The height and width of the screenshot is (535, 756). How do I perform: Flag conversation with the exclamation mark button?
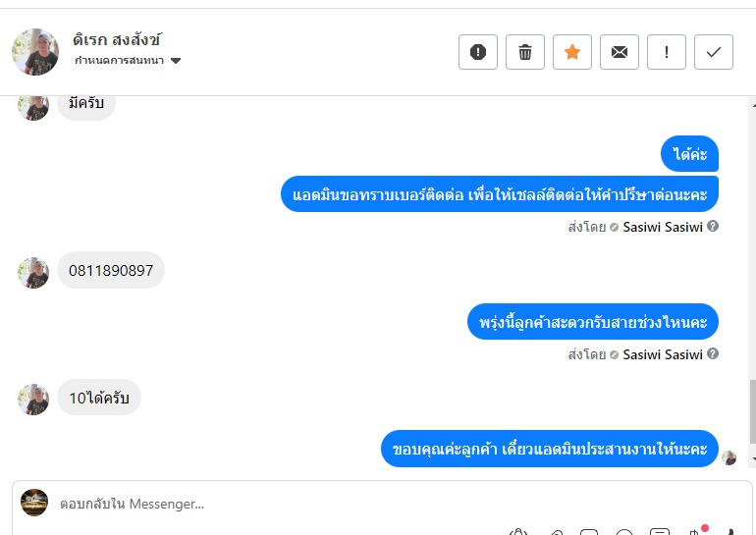(667, 52)
